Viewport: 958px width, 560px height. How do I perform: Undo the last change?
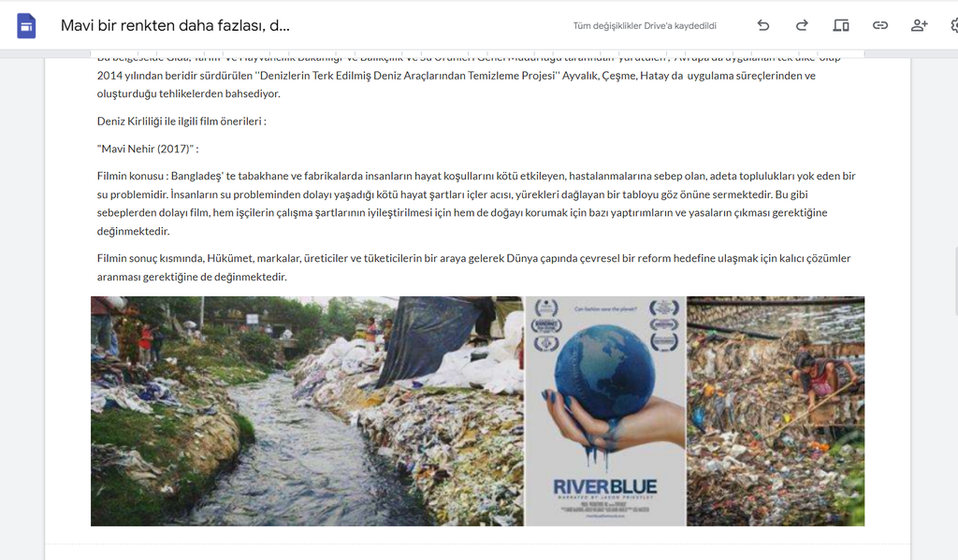click(763, 25)
